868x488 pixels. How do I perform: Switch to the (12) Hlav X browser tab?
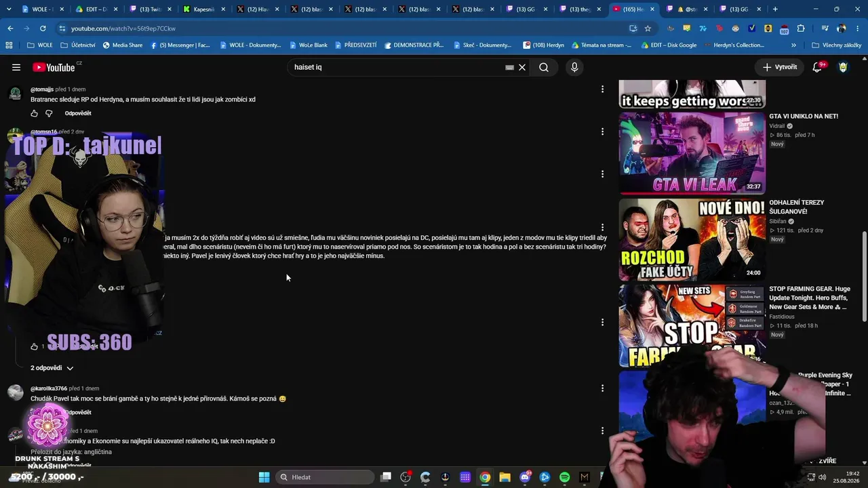258,9
